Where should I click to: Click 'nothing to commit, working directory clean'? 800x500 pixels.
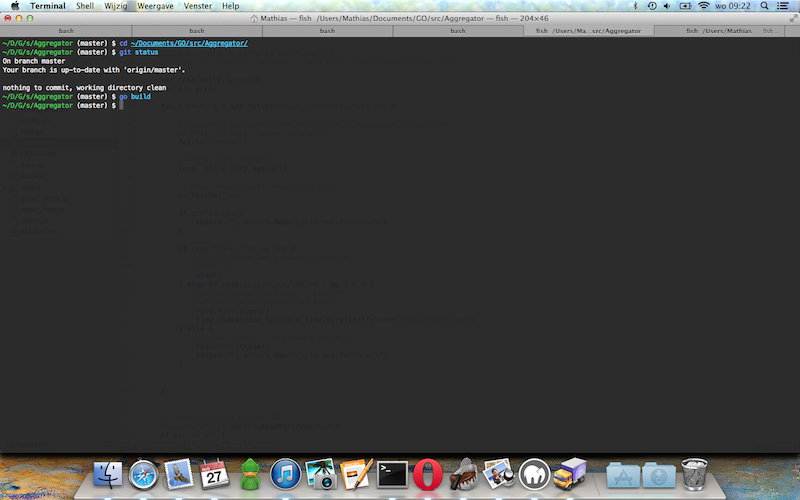pos(84,88)
